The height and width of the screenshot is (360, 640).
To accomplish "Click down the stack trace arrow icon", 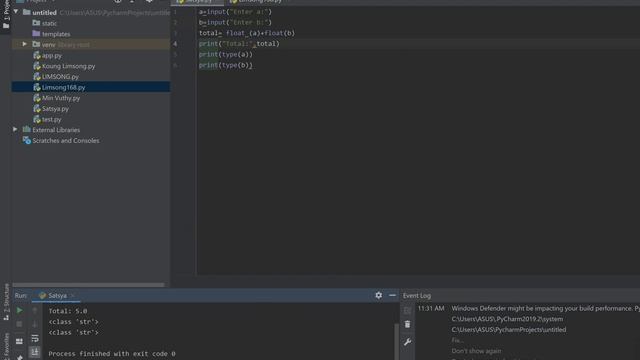I will [35, 324].
